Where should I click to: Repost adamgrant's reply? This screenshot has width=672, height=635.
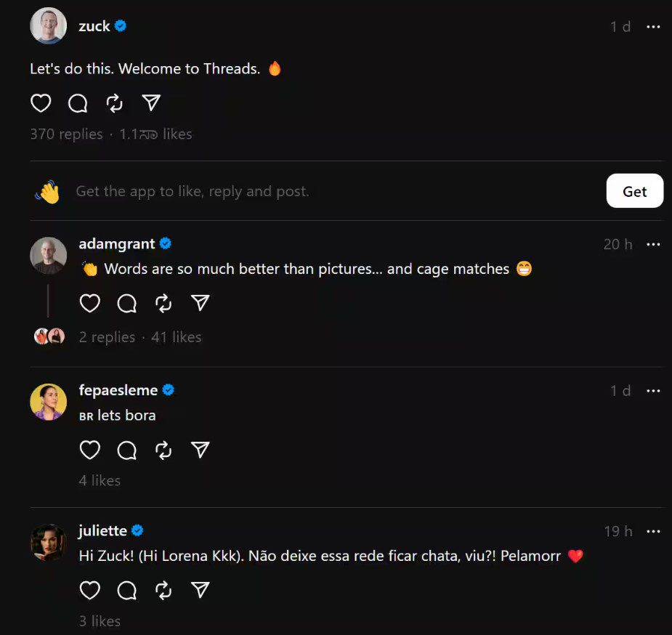click(x=163, y=304)
